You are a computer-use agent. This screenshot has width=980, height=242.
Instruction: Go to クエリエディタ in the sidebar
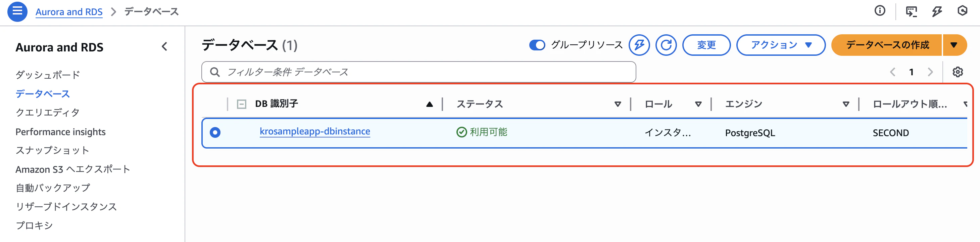click(47, 112)
